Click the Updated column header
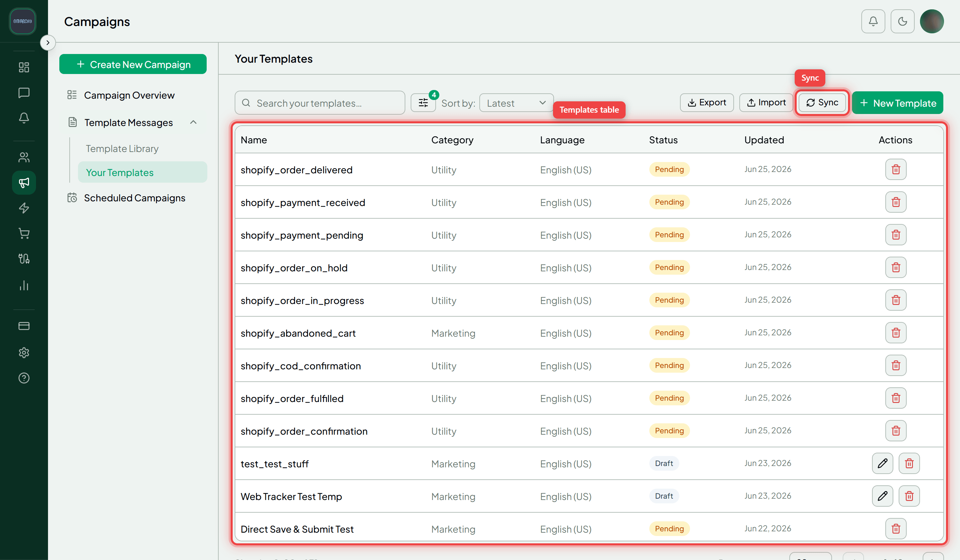 pyautogui.click(x=764, y=140)
